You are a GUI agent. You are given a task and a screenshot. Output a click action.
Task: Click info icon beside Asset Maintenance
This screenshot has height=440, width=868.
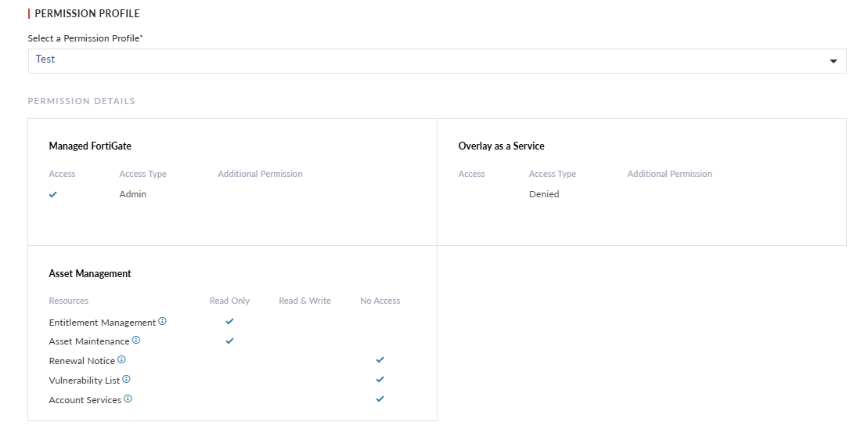pyautogui.click(x=136, y=341)
